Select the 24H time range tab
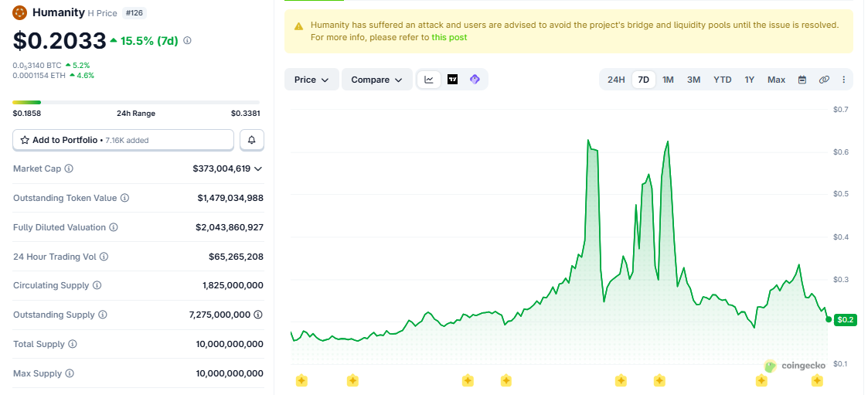 point(616,80)
